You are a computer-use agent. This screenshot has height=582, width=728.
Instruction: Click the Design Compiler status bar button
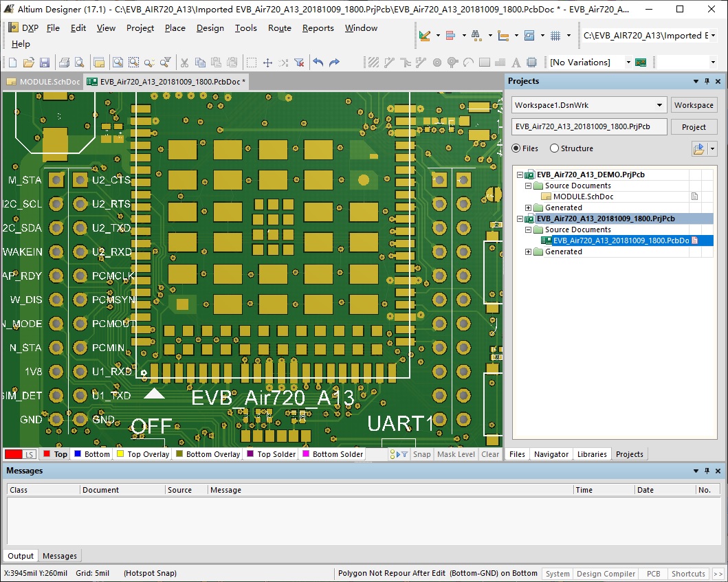coord(606,574)
